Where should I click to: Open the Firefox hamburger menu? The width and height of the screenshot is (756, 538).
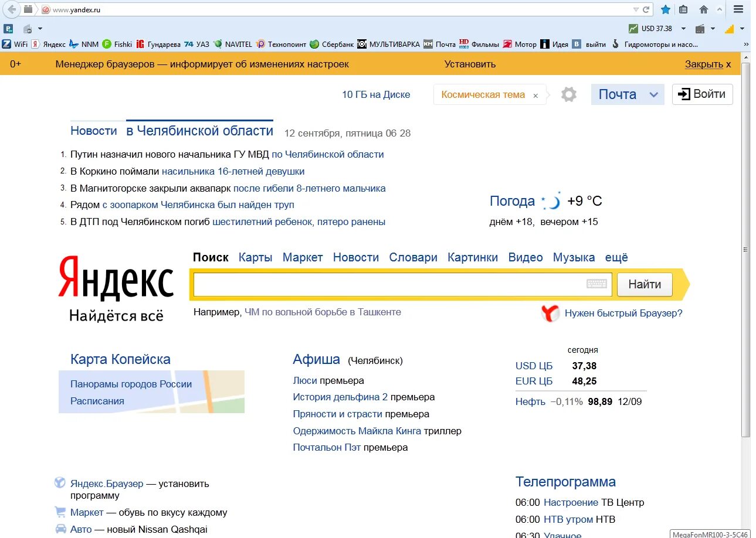tap(738, 9)
